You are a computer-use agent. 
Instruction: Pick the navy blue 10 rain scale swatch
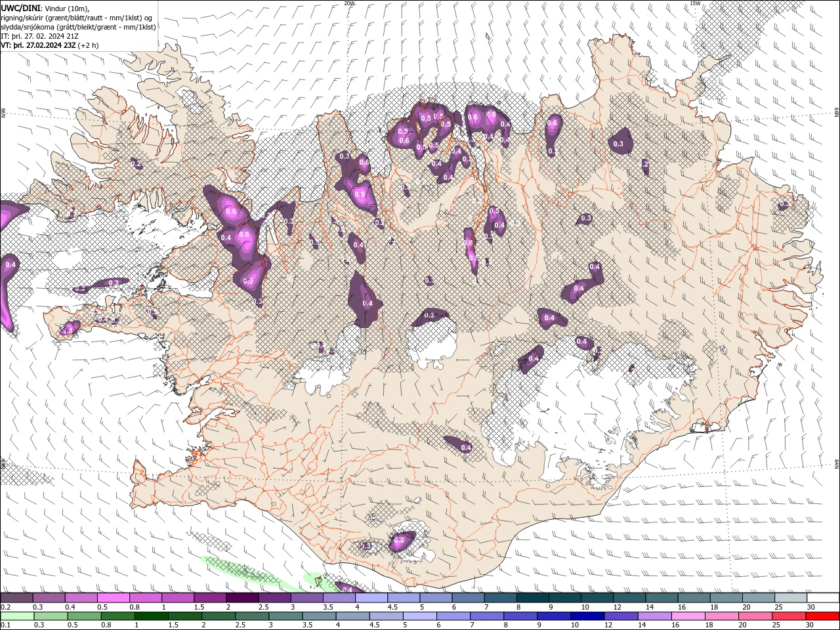point(587,616)
